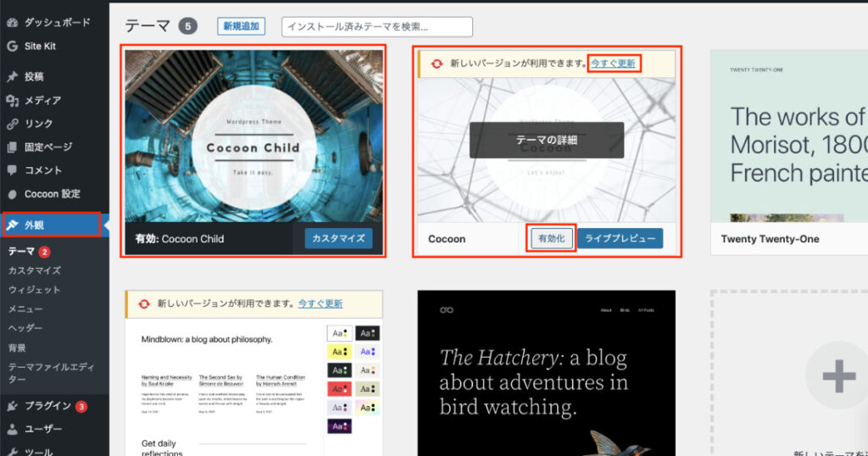Image resolution: width=868 pixels, height=456 pixels.
Task: Click the speech bubble icon beside コメント
Action: click(x=12, y=170)
